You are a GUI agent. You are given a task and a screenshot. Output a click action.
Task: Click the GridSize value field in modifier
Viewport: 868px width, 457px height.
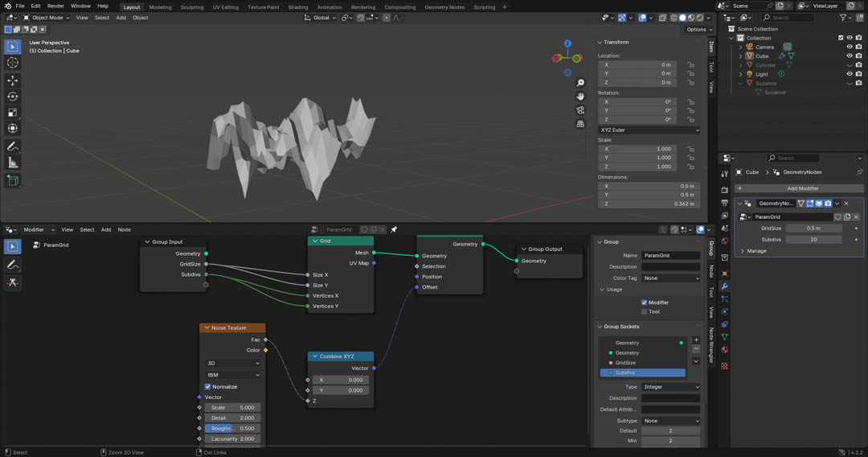(x=813, y=228)
